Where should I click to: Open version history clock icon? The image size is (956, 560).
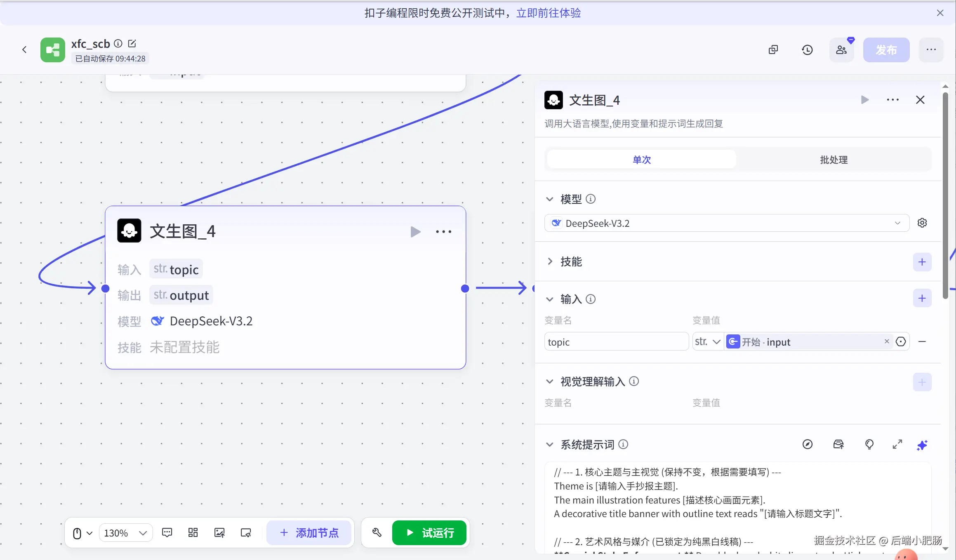[807, 50]
